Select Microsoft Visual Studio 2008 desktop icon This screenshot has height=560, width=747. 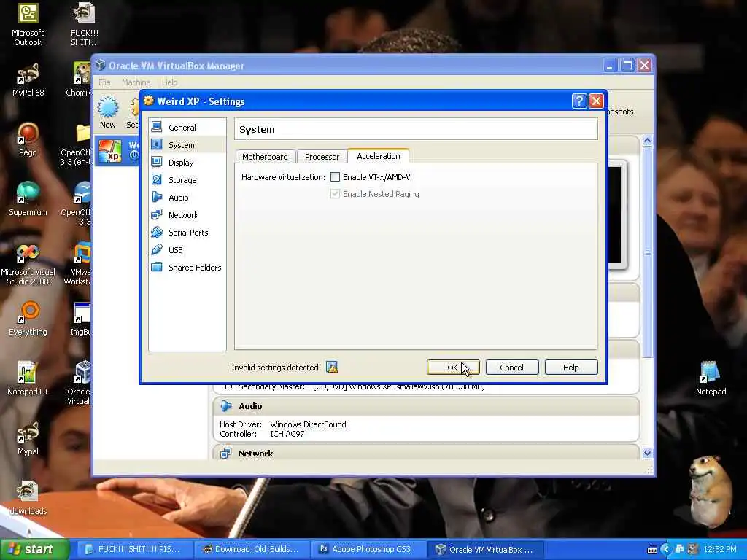pos(28,264)
